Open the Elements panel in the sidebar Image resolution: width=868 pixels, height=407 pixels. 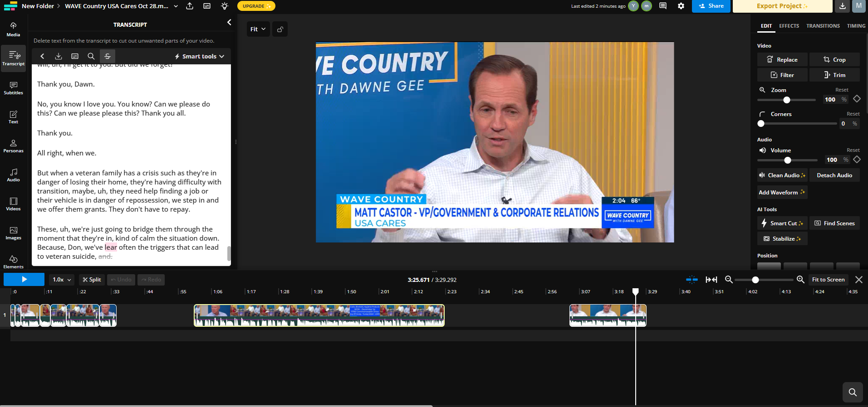click(13, 262)
